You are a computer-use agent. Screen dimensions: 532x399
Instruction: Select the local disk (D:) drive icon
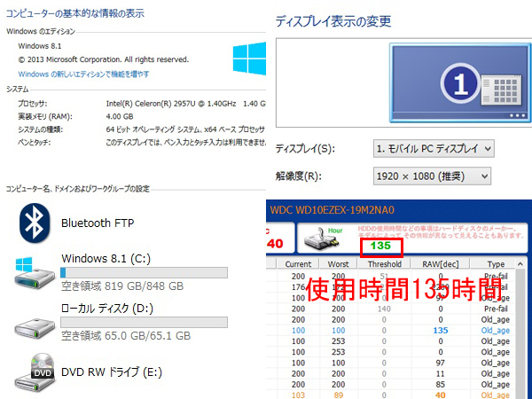35,328
